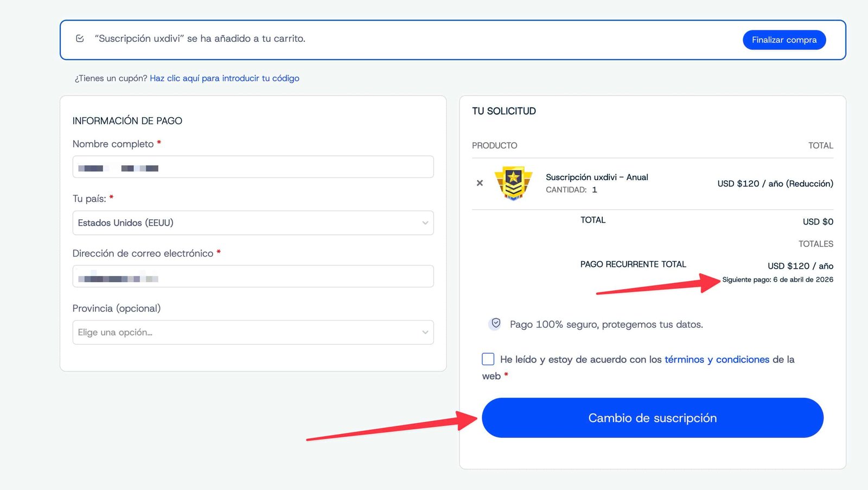This screenshot has height=490, width=868.
Task: Open the coupon code entry link
Action: click(x=224, y=78)
